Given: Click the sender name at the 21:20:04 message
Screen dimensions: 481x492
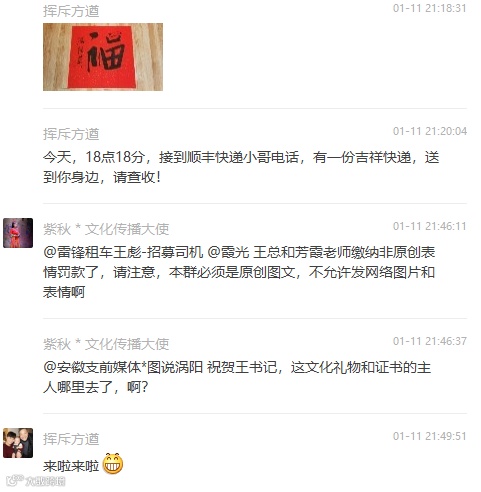Looking at the screenshot, I should 71,134.
